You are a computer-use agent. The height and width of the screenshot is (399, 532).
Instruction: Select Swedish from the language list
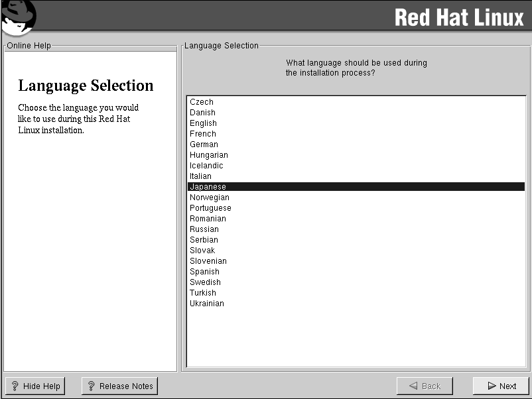[205, 282]
